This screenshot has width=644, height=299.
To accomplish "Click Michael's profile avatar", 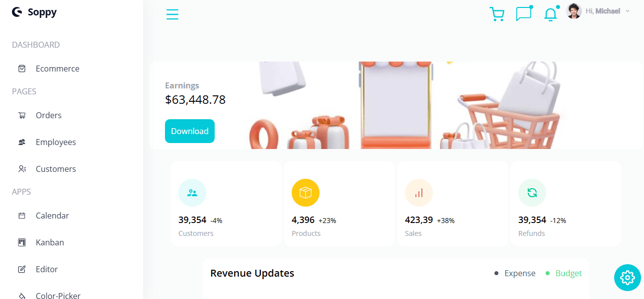I will point(574,11).
